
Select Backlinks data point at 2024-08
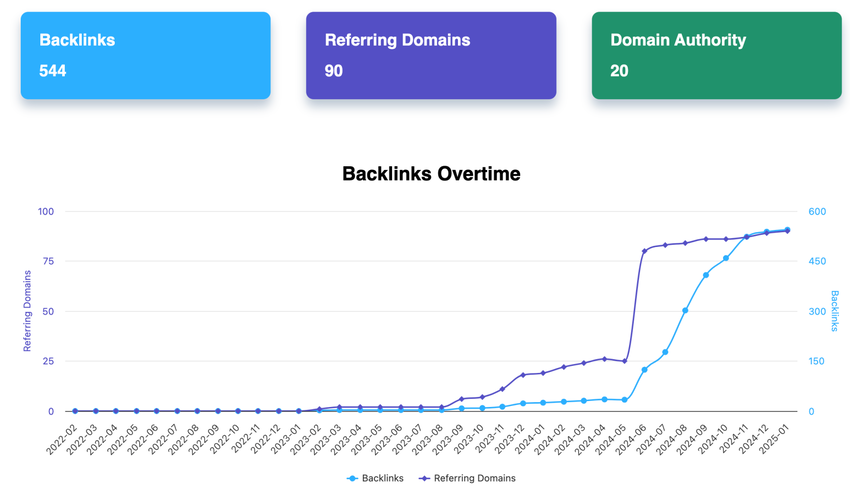(x=686, y=311)
